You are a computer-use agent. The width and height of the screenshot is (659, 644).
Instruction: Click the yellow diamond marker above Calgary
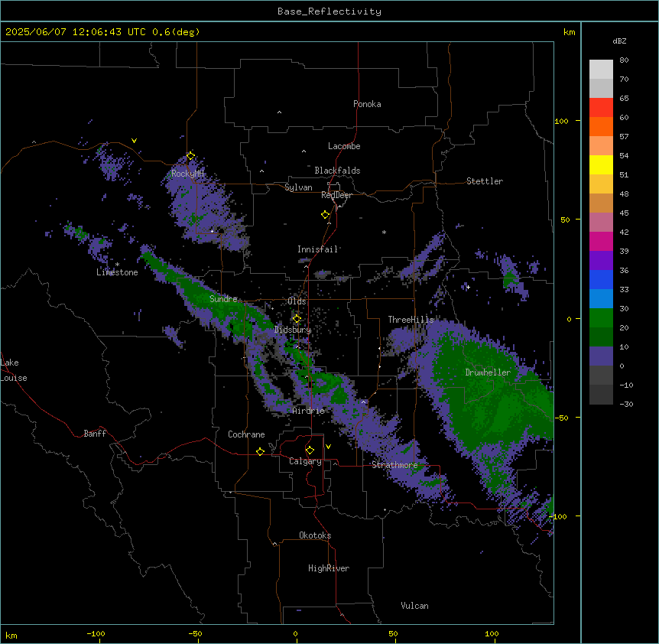310,450
